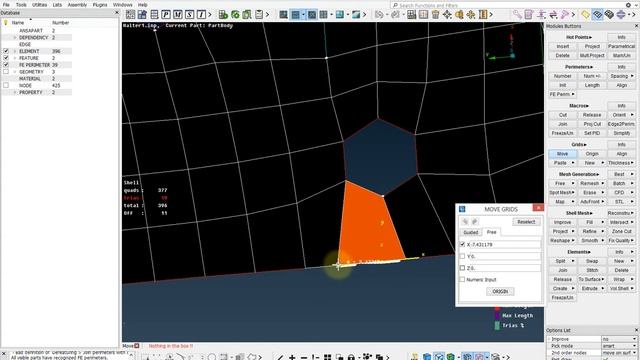Click the clipboard checklist toolbar icon
640x360 pixels.
tap(259, 15)
